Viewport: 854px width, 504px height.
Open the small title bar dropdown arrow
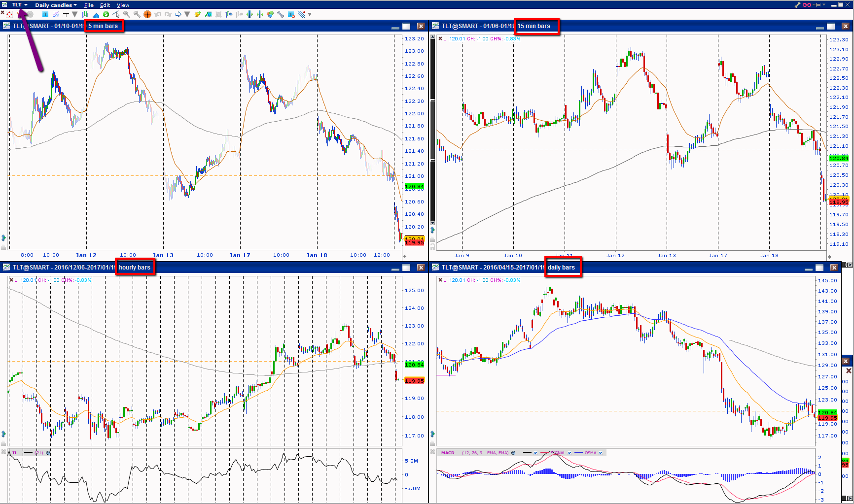pyautogui.click(x=824, y=5)
